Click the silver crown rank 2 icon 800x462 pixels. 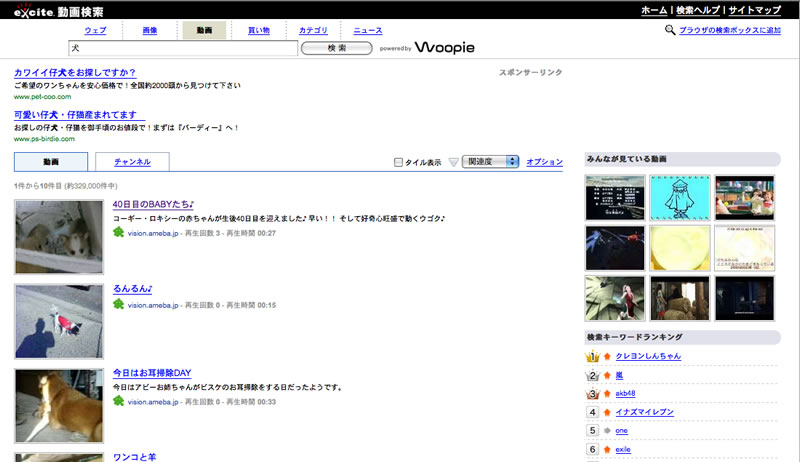pyautogui.click(x=592, y=375)
